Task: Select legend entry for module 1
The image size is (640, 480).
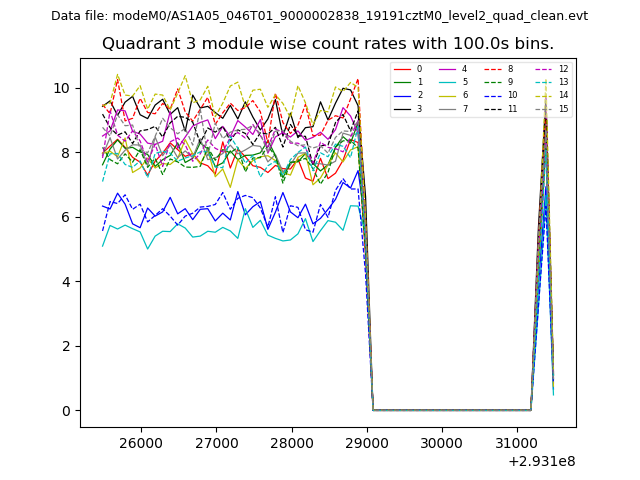Action: pos(401,82)
